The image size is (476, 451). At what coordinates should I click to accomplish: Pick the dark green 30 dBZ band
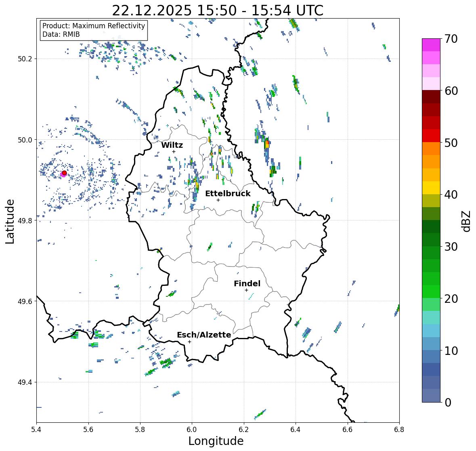click(x=431, y=239)
